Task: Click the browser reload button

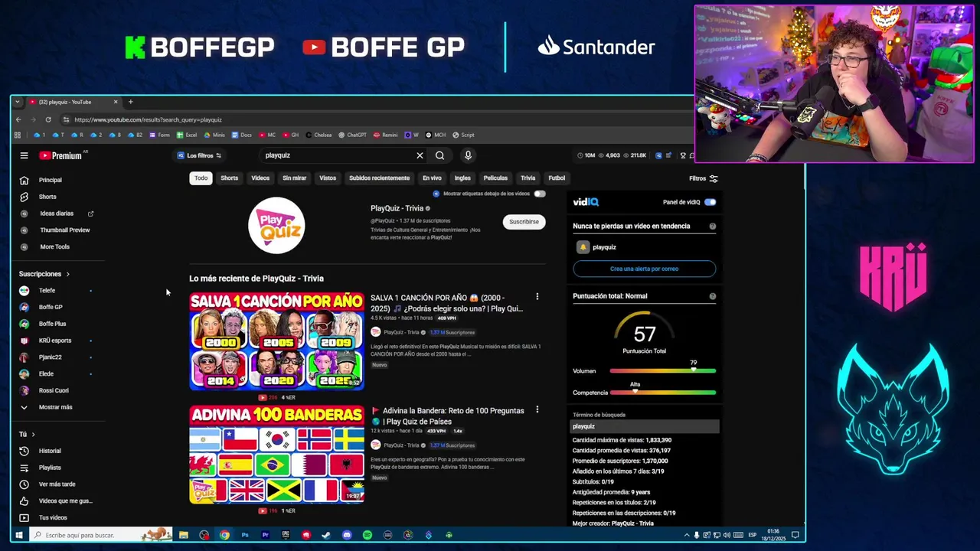Action: click(x=47, y=119)
